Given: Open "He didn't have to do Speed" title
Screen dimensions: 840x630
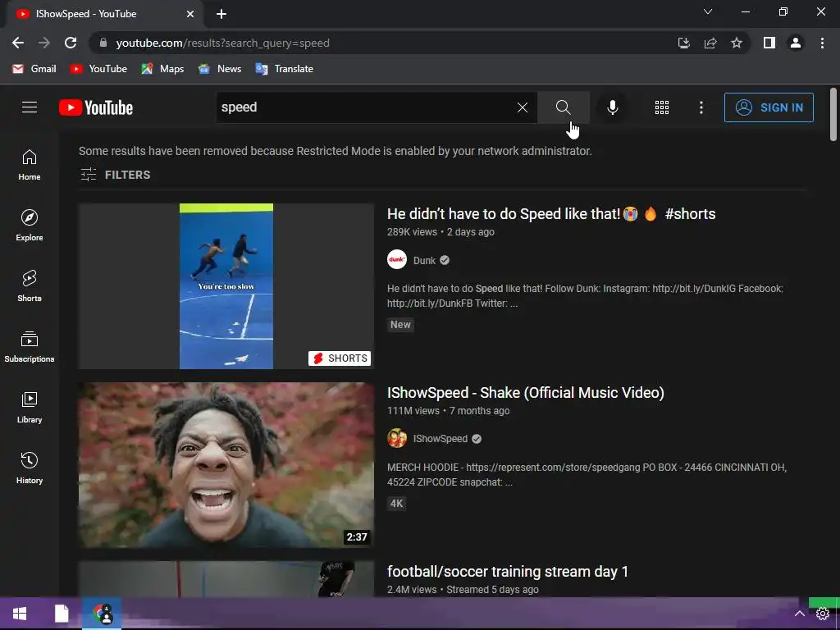Looking at the screenshot, I should 551,214.
